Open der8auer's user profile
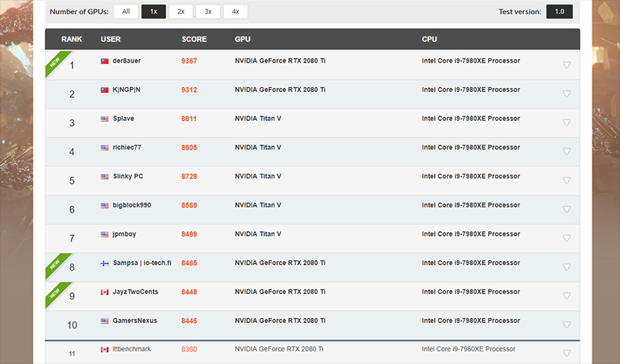 coord(127,60)
